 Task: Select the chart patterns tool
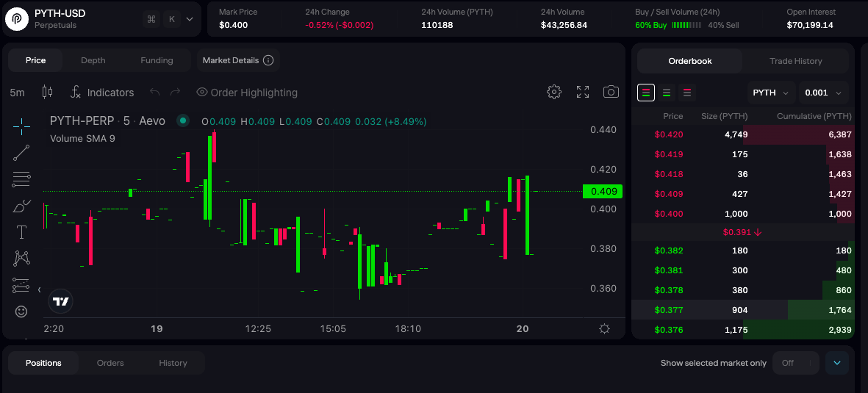click(x=21, y=258)
